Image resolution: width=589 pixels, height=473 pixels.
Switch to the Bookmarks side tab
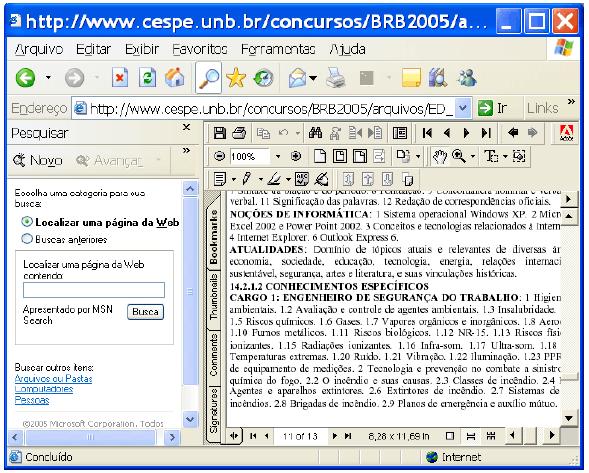pos(213,237)
